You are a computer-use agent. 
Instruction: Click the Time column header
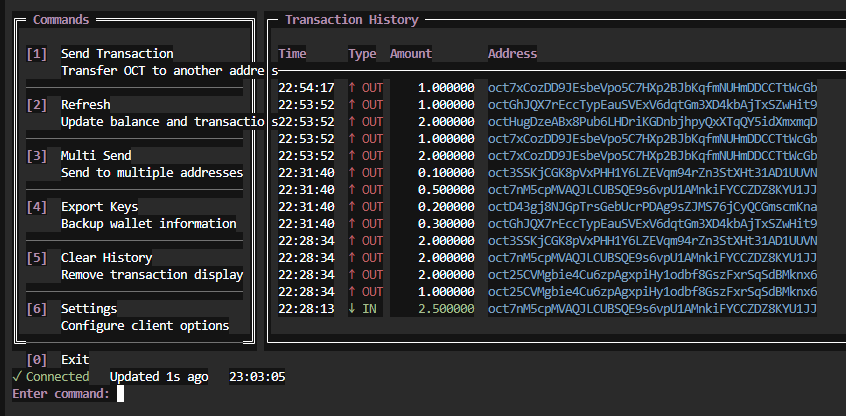pos(292,53)
